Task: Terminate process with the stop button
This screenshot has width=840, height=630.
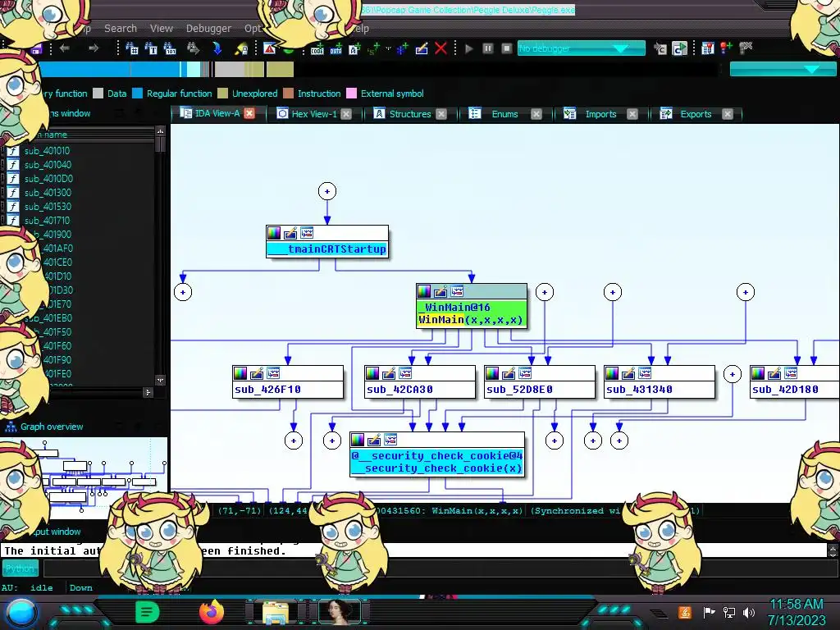Action: click(x=506, y=48)
